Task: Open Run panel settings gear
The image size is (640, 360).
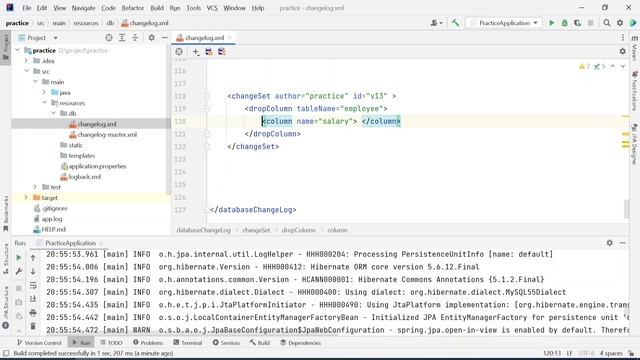Action: [609, 243]
